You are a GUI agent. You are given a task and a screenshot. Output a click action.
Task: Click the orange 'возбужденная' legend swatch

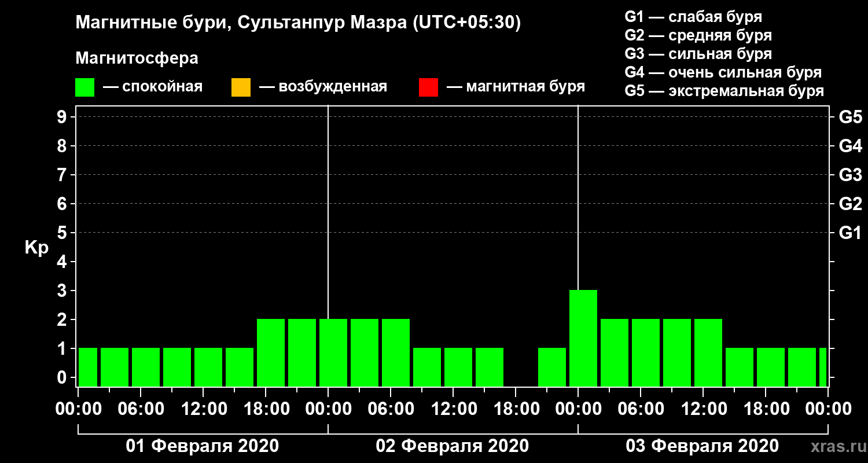click(241, 87)
